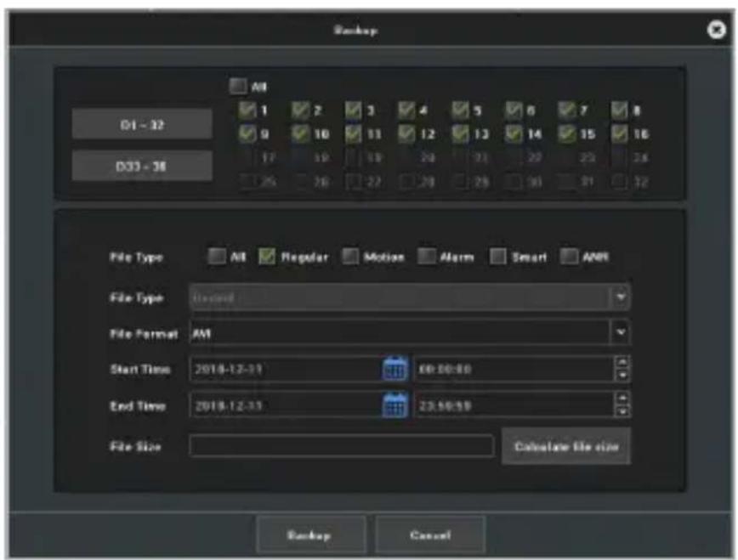Increase Start Time with up arrow
Screen dimensions: 738x560
point(622,362)
